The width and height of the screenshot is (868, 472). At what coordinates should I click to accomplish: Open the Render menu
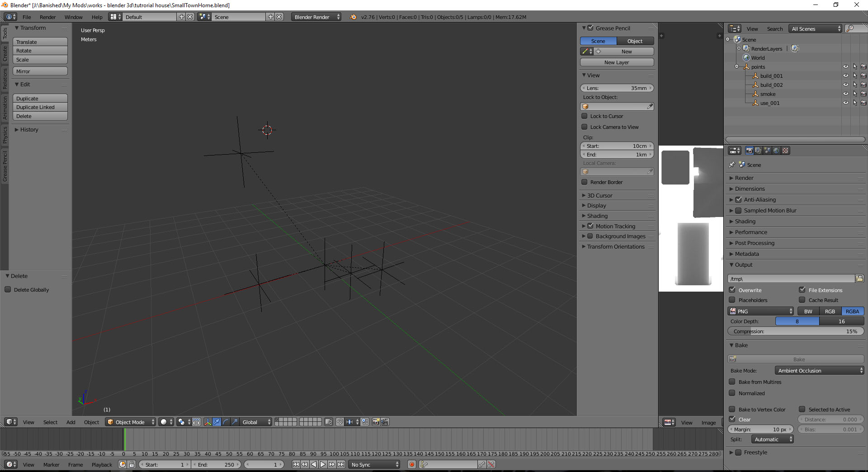point(47,17)
